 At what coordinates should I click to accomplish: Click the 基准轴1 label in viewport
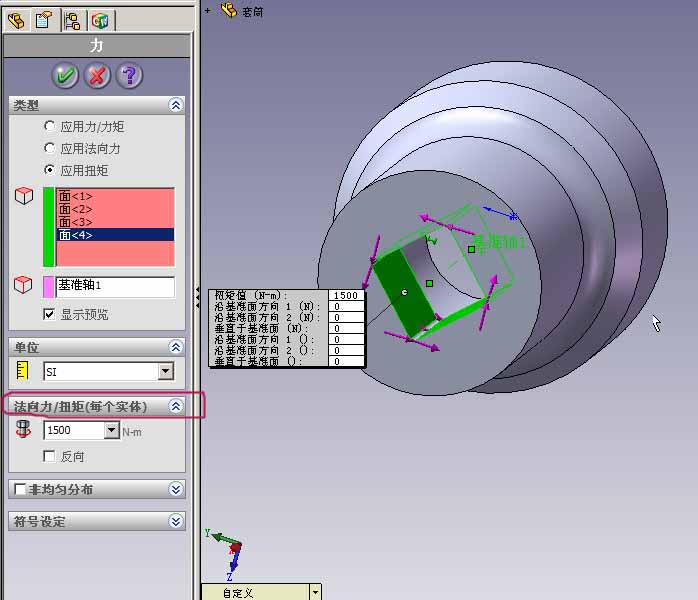[x=499, y=243]
